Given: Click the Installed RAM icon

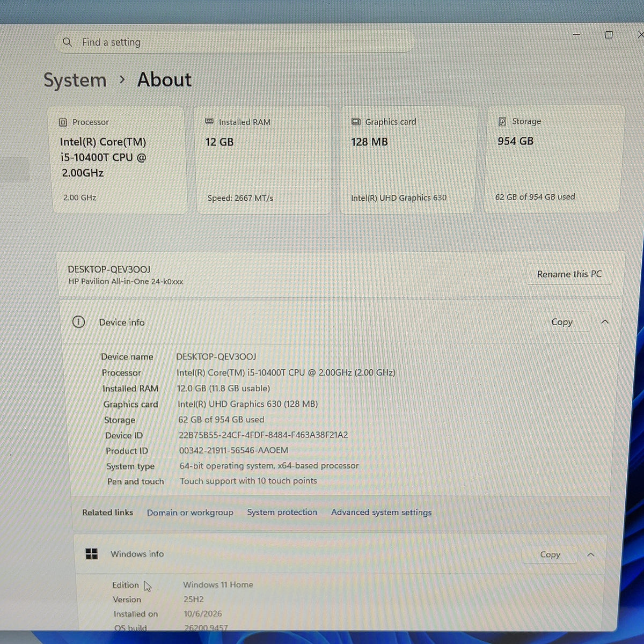Looking at the screenshot, I should tap(209, 122).
